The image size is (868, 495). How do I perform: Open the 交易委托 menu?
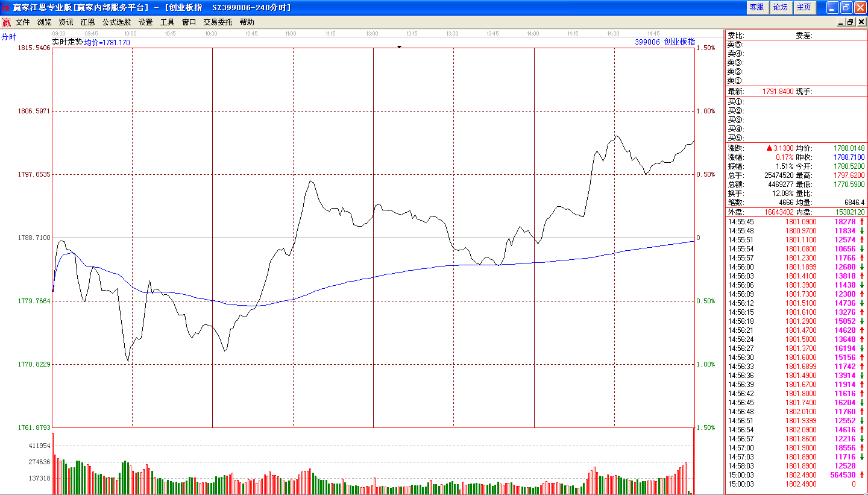click(x=218, y=22)
